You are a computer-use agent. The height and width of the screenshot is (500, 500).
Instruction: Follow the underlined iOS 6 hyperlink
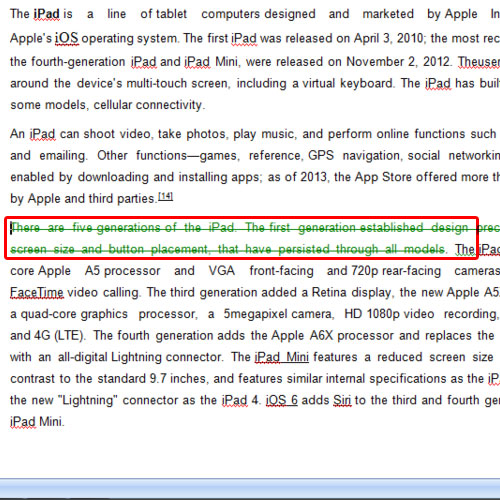(282, 400)
